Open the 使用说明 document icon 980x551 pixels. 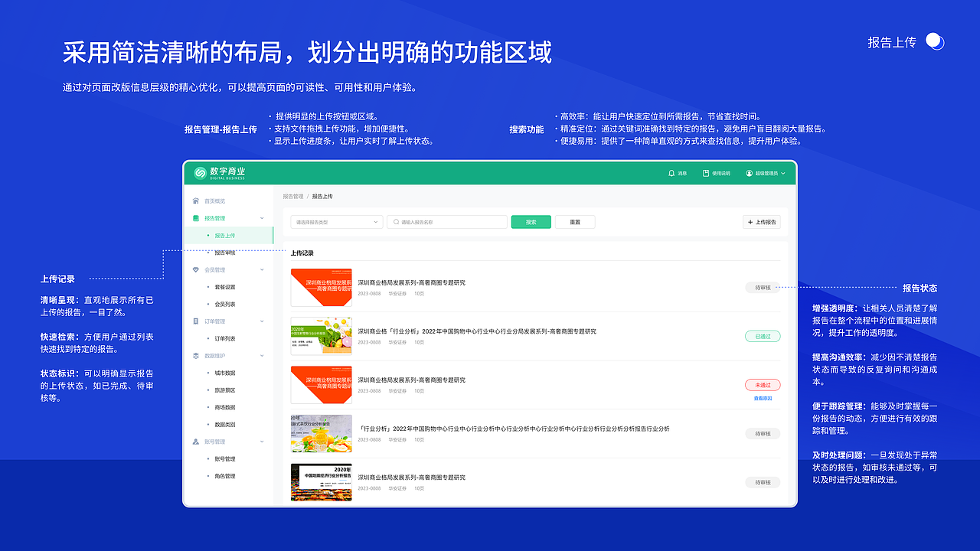coord(705,174)
